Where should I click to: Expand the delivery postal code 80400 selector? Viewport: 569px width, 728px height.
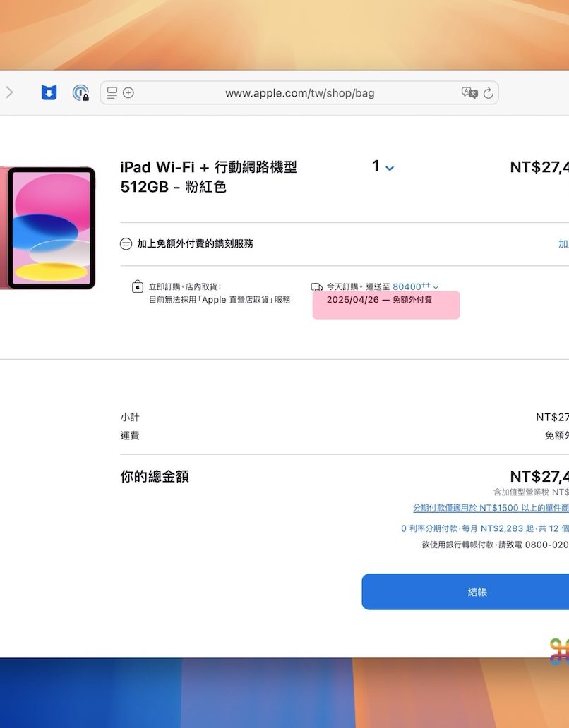click(x=415, y=287)
